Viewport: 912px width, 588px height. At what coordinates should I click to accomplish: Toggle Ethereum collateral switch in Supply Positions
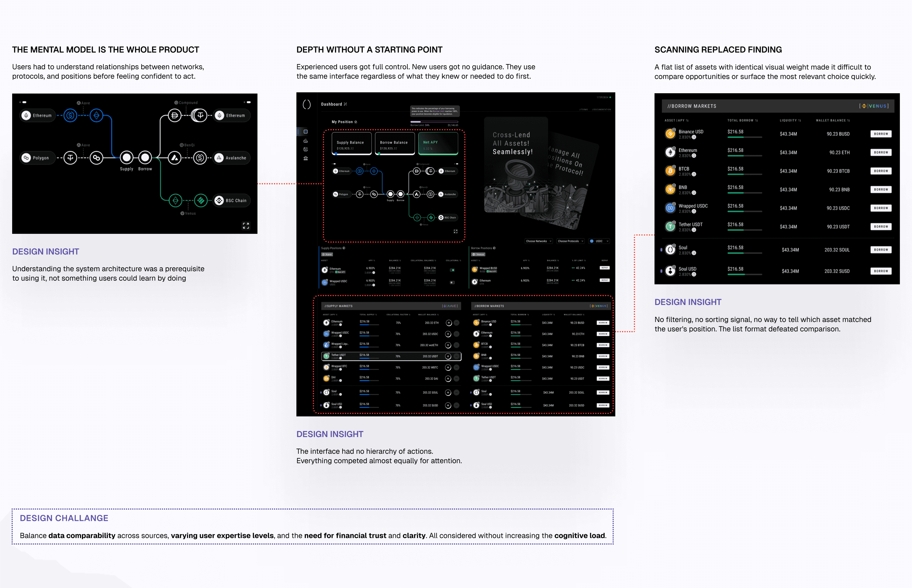(452, 270)
